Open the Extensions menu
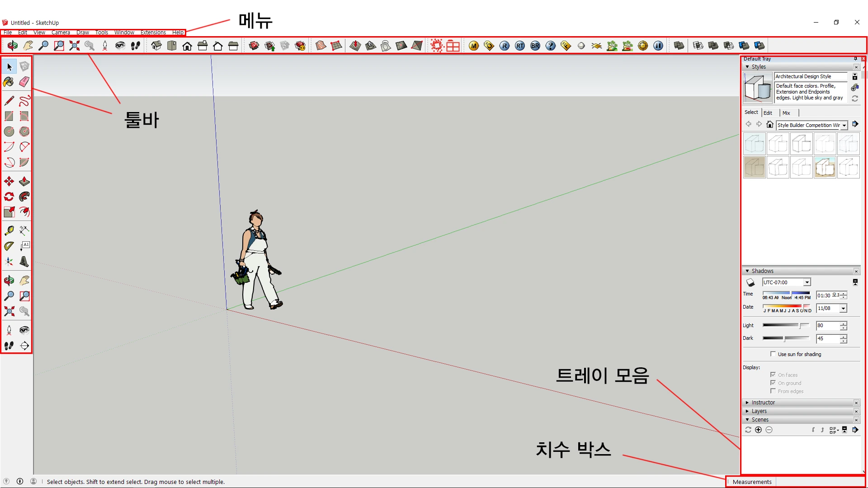 153,33
